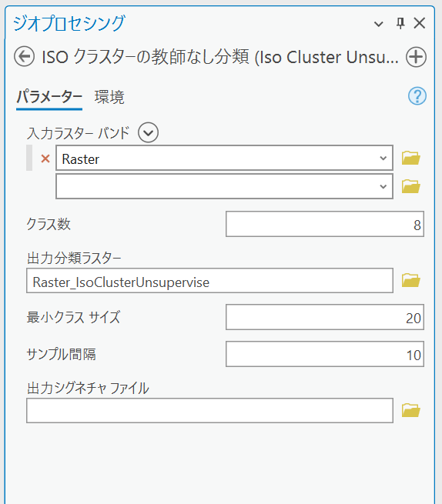442x504 pixels.
Task: Click the Raster_IsoClusterUnsupervise output field
Action: [209, 281]
